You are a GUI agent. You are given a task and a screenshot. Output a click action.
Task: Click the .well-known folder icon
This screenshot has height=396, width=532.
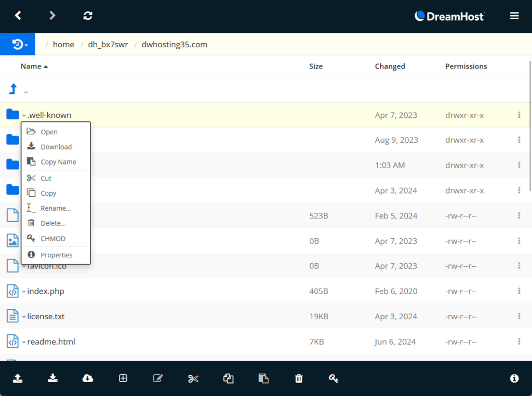(12, 115)
